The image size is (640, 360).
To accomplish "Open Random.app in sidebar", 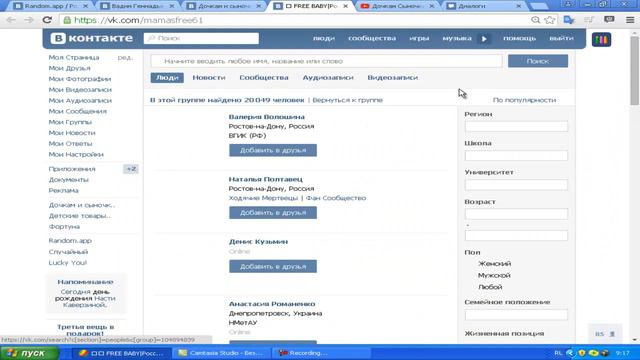I will [70, 241].
